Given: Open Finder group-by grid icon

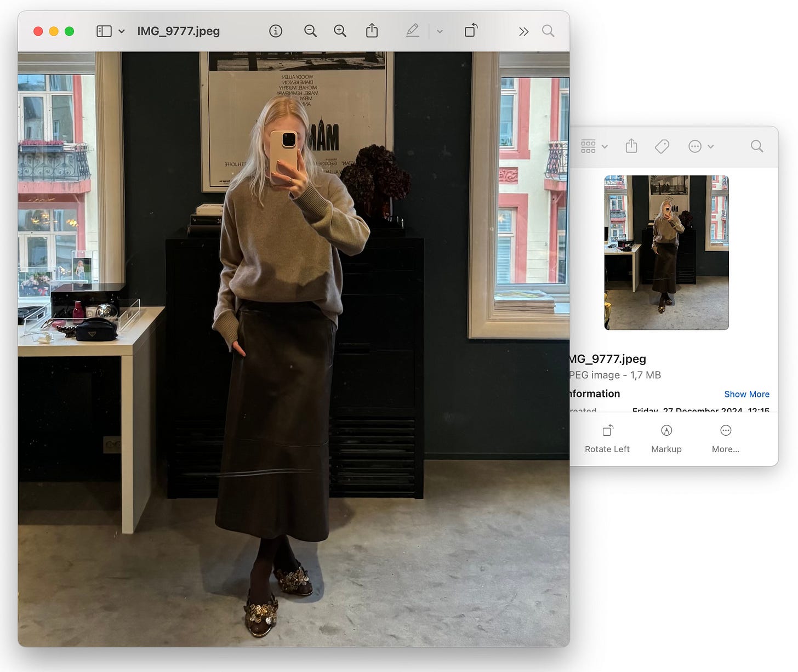Looking at the screenshot, I should (588, 146).
